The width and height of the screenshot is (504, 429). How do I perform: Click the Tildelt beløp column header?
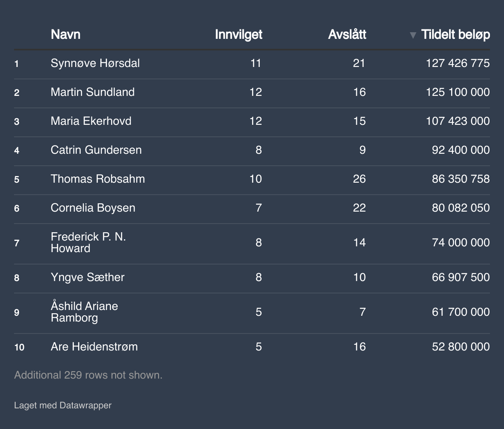[456, 34]
